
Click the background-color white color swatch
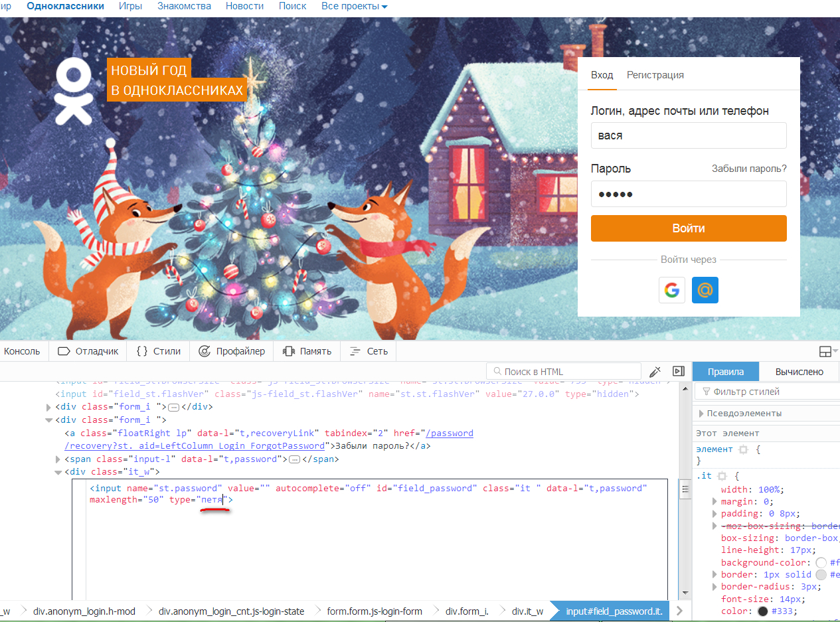coord(821,562)
